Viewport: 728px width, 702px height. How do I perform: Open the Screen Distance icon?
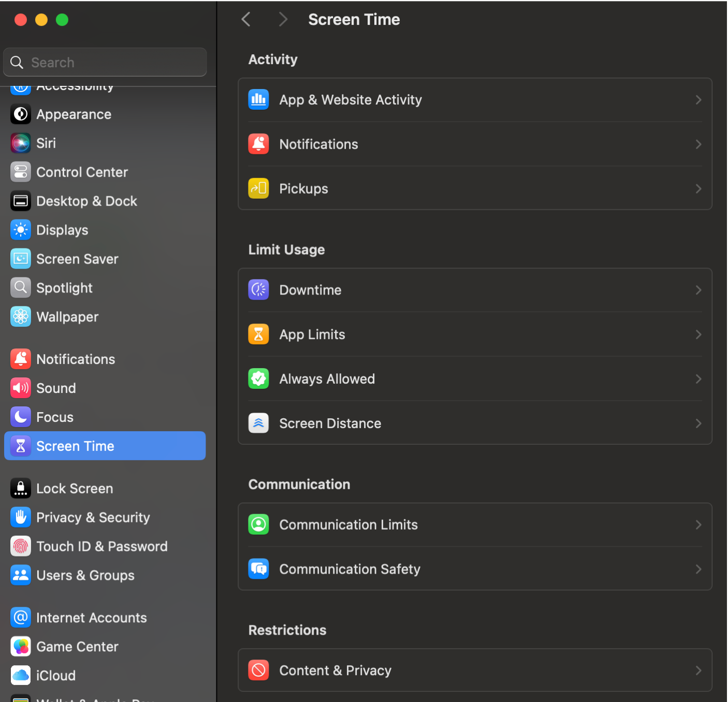[x=258, y=423]
